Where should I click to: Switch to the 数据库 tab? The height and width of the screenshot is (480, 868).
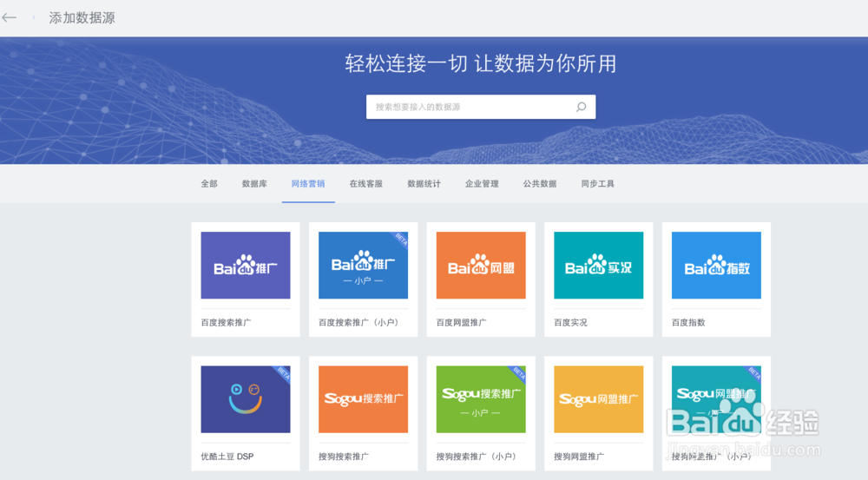point(254,184)
